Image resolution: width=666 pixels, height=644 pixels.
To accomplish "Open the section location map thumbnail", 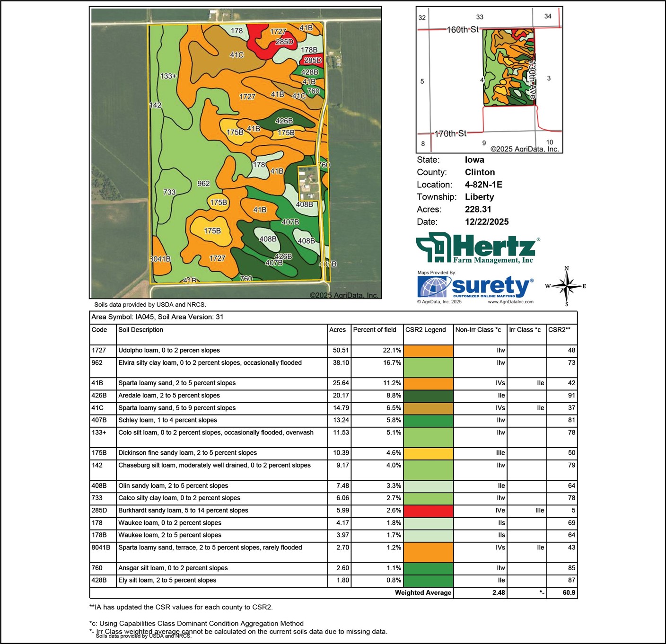I will point(490,79).
